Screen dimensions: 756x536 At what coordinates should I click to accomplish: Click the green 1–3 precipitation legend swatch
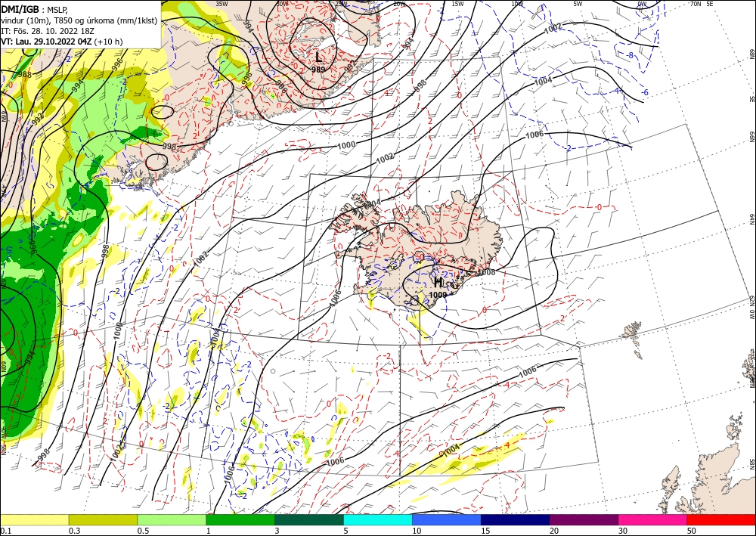240,519
